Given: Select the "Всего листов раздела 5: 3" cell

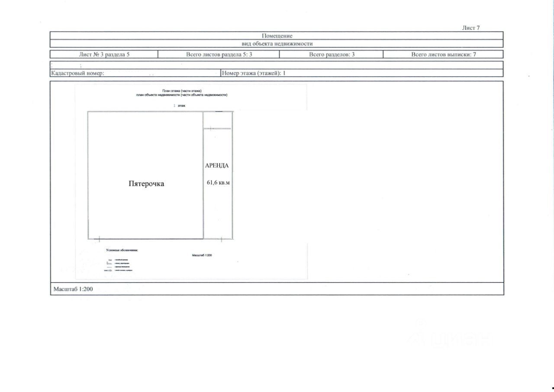Looking at the screenshot, I should click(219, 55).
